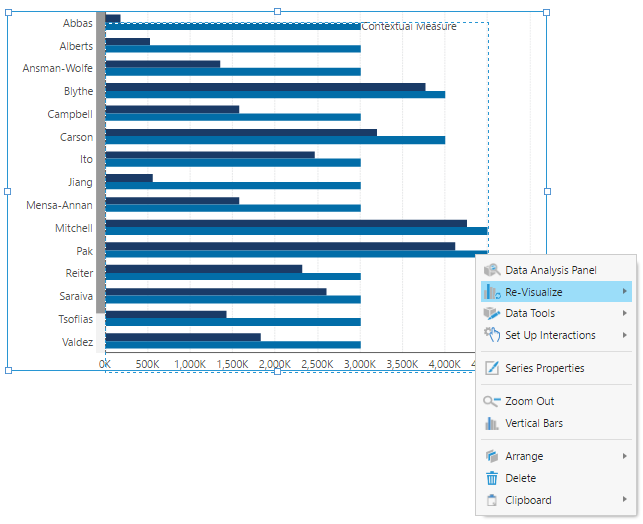This screenshot has width=643, height=524.
Task: Click the Set Up Interactions hand icon
Action: coord(492,335)
